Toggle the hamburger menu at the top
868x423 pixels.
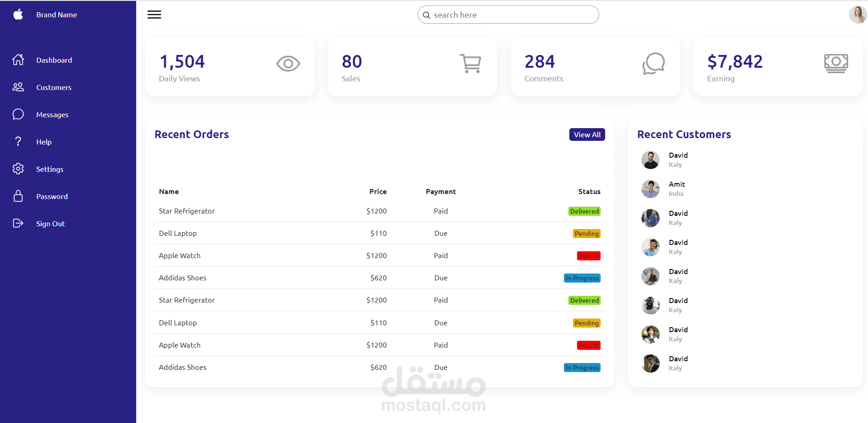[x=154, y=14]
